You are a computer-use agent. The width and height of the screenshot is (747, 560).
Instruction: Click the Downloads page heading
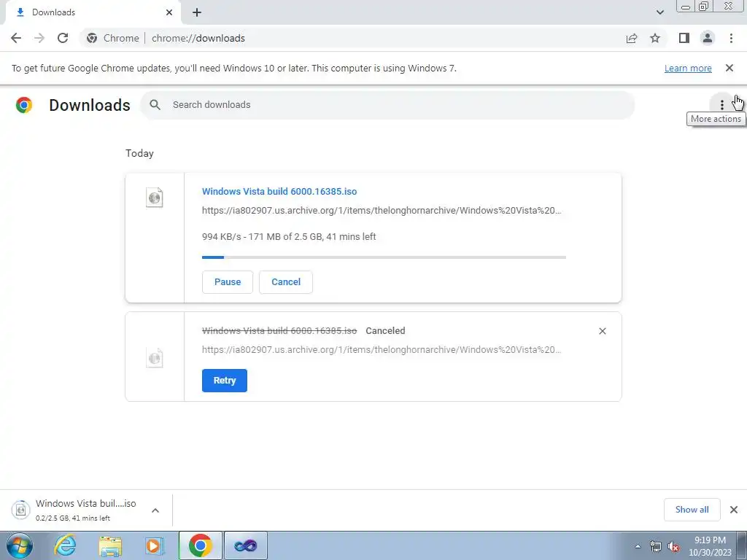(x=90, y=105)
